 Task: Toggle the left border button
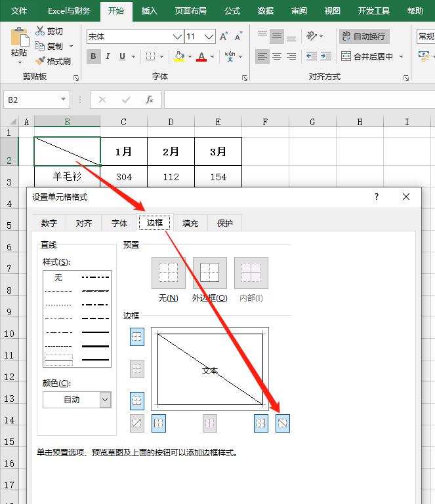coord(159,423)
